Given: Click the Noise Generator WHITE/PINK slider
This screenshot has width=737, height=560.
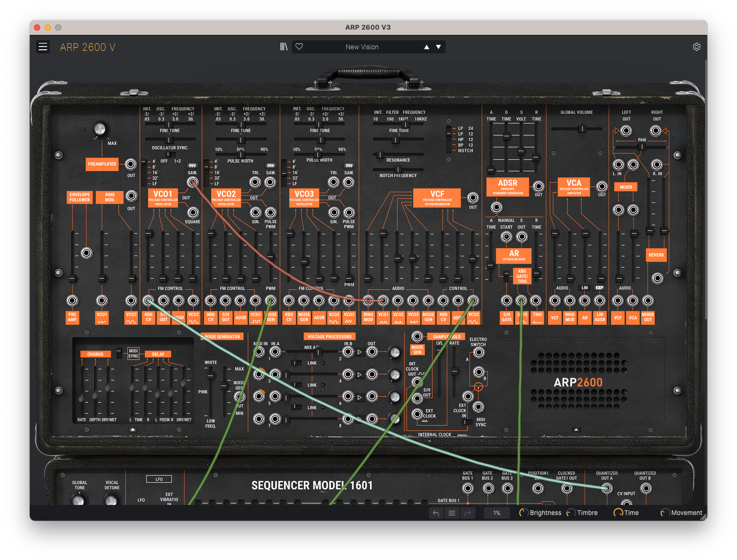Looking at the screenshot, I should [x=211, y=376].
